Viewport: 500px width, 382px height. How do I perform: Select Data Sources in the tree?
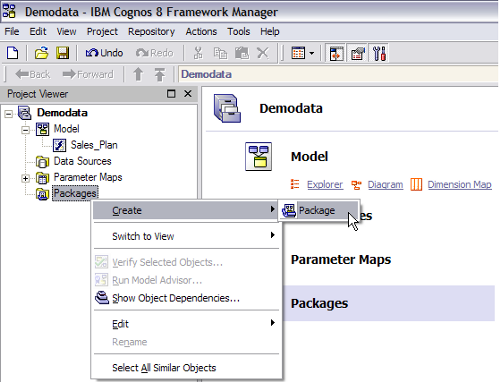click(82, 161)
